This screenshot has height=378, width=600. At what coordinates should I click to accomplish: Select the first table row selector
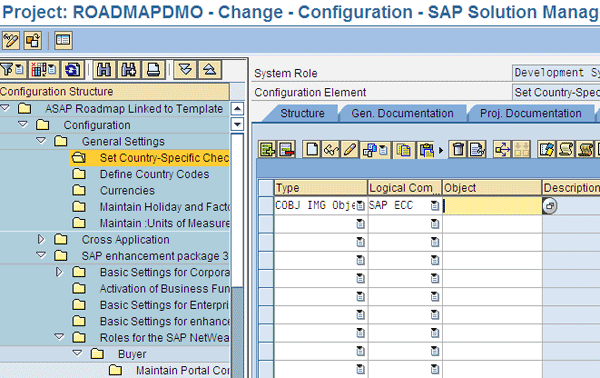[x=266, y=205]
